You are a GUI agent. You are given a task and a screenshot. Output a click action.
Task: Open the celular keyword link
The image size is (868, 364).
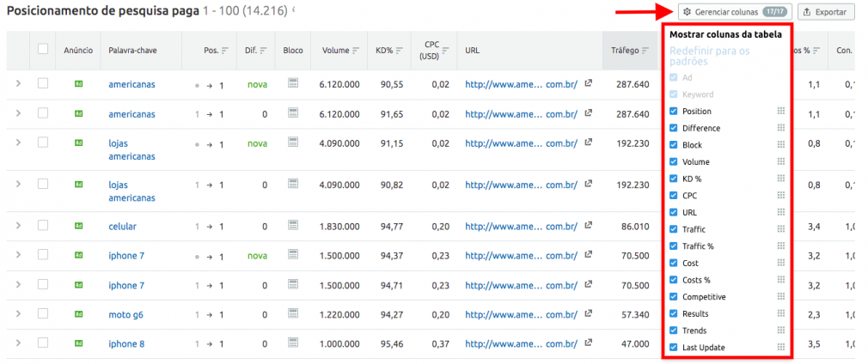[x=122, y=227]
